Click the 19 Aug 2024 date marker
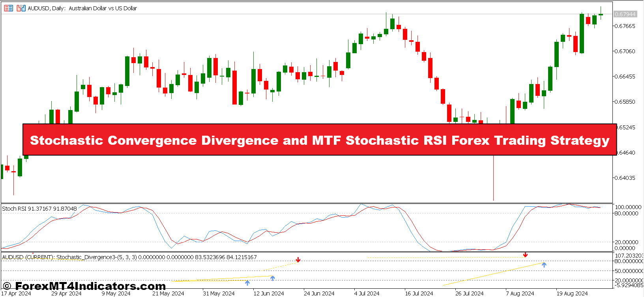This screenshot has height=297, width=644. coord(572,293)
